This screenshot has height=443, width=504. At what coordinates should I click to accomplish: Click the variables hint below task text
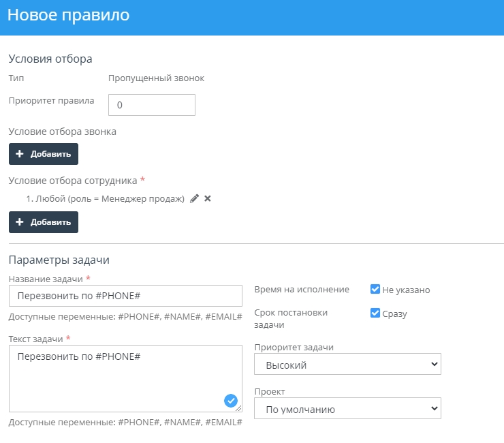(125, 422)
